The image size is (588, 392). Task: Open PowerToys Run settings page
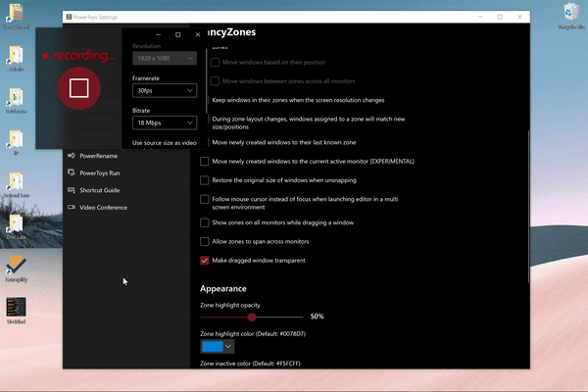pyautogui.click(x=99, y=172)
